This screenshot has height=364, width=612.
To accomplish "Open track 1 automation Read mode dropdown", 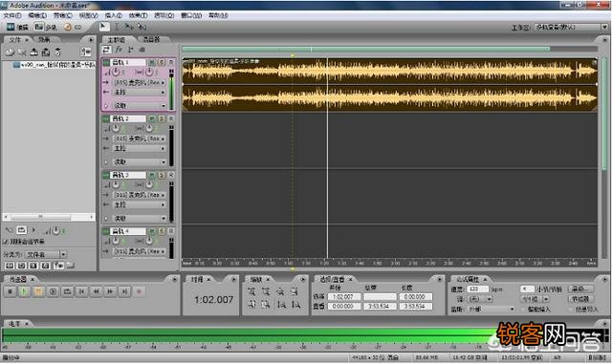I will pyautogui.click(x=140, y=106).
